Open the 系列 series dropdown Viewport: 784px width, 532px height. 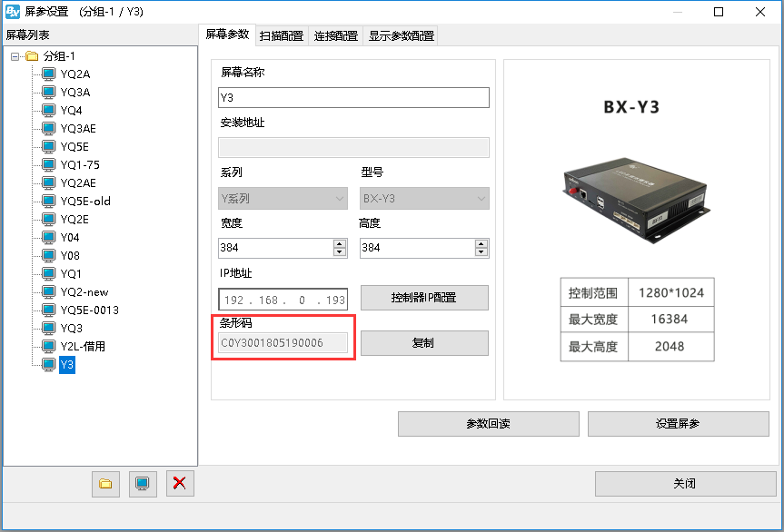click(283, 198)
